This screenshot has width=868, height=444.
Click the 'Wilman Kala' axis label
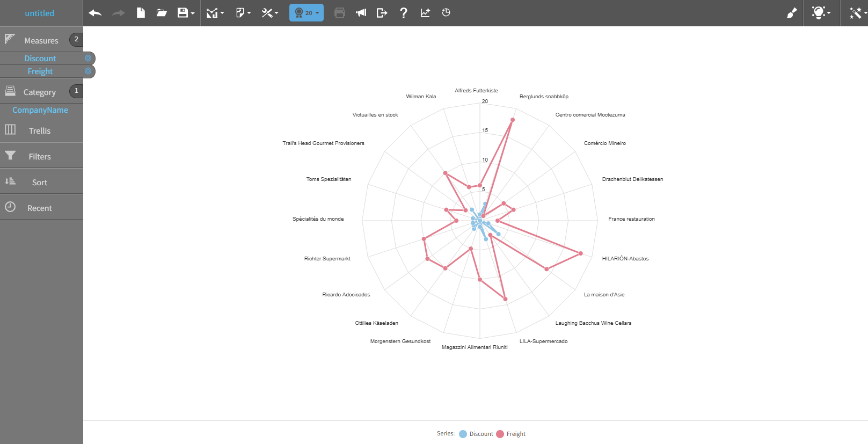pos(421,97)
